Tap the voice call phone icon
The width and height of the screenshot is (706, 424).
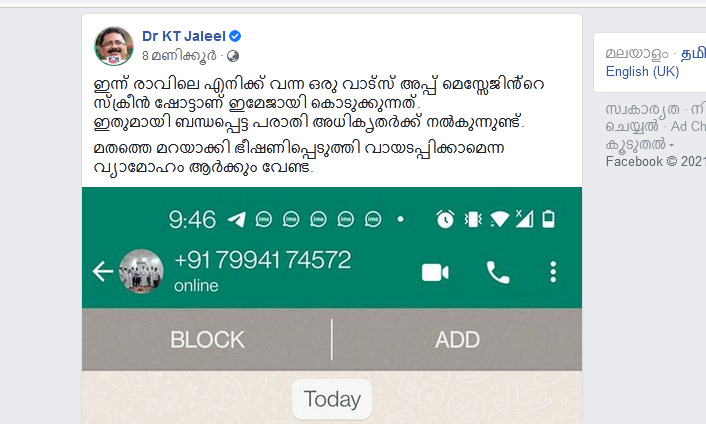[498, 272]
